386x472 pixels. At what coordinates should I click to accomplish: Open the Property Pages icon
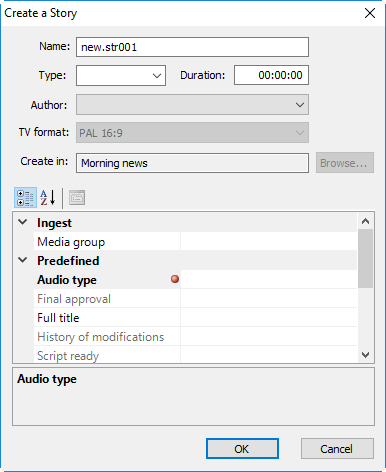click(x=77, y=198)
